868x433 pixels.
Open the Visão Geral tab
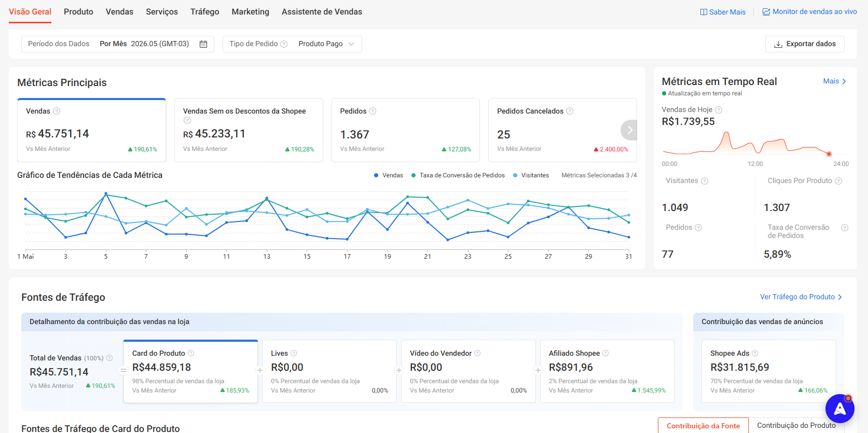[x=30, y=11]
